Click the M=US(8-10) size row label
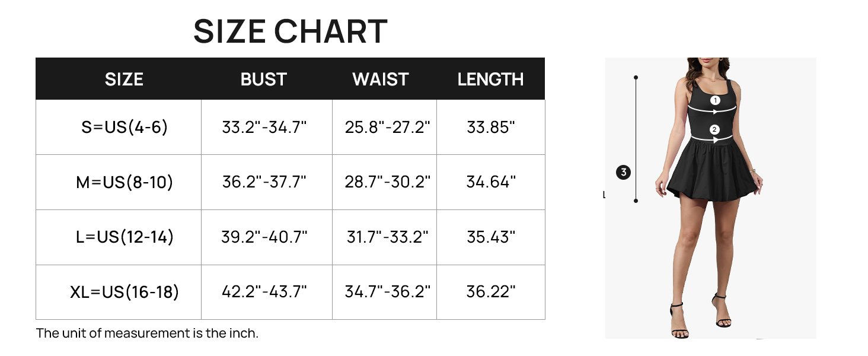This screenshot has height=356, width=868. 125,182
